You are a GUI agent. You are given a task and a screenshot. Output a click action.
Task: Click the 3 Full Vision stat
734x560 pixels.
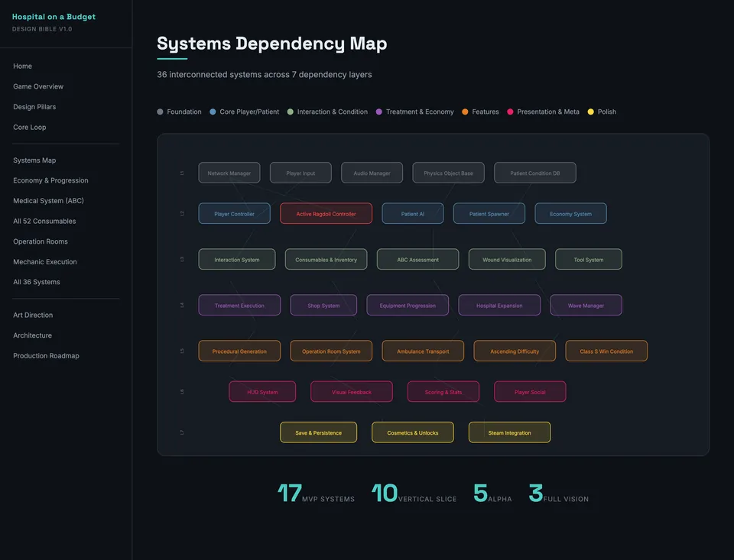point(558,494)
